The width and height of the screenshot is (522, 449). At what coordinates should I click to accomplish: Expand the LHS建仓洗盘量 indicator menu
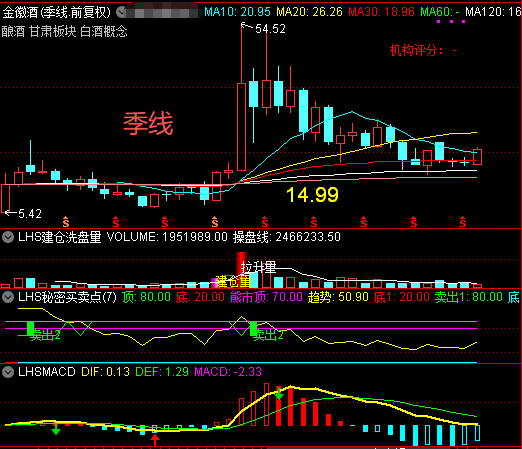coord(8,237)
